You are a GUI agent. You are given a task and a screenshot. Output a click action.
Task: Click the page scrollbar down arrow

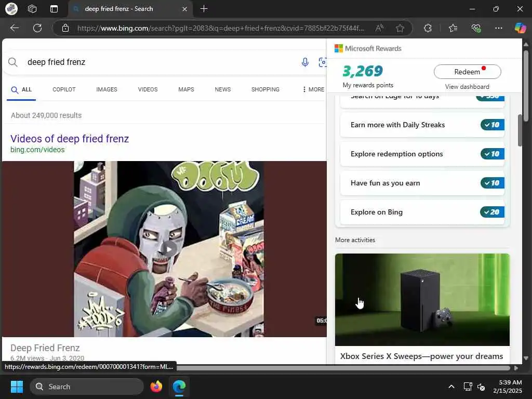[526, 358]
